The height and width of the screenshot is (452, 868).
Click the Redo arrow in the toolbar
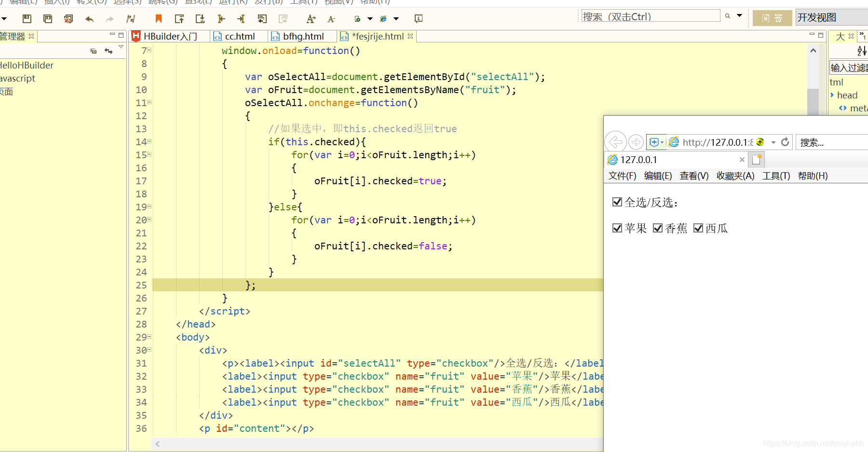(x=109, y=19)
